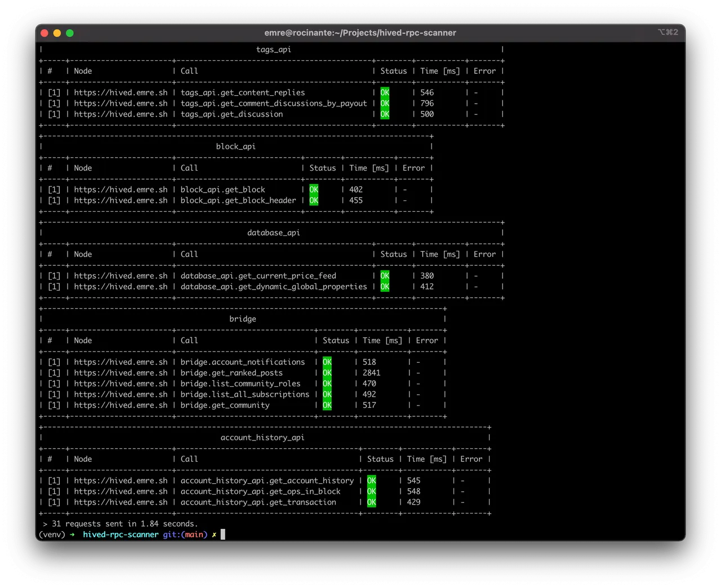Click the (venv) prompt prefix
This screenshot has width=721, height=588.
[52, 534]
